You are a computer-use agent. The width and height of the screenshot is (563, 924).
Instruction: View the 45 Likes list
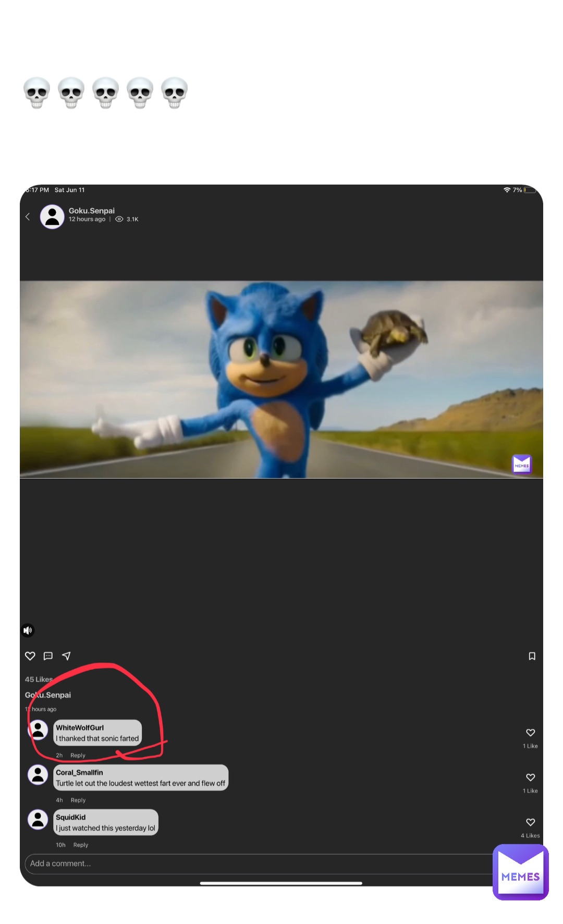coord(39,679)
